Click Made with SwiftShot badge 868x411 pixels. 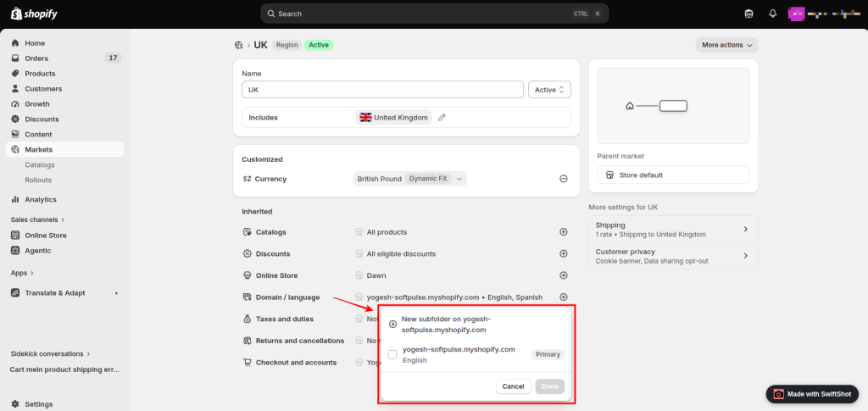[812, 394]
